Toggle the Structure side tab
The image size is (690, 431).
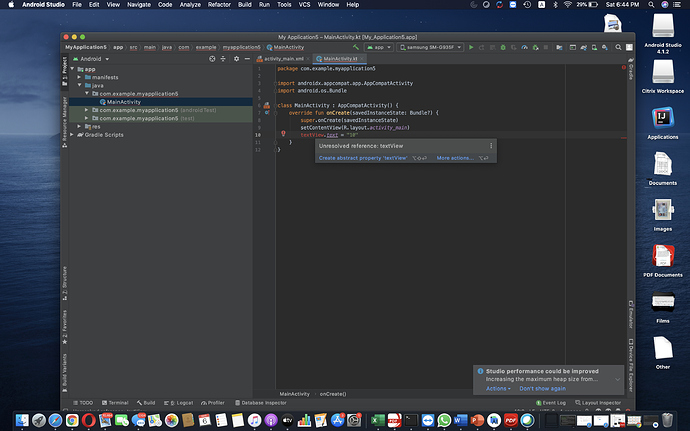tap(65, 284)
